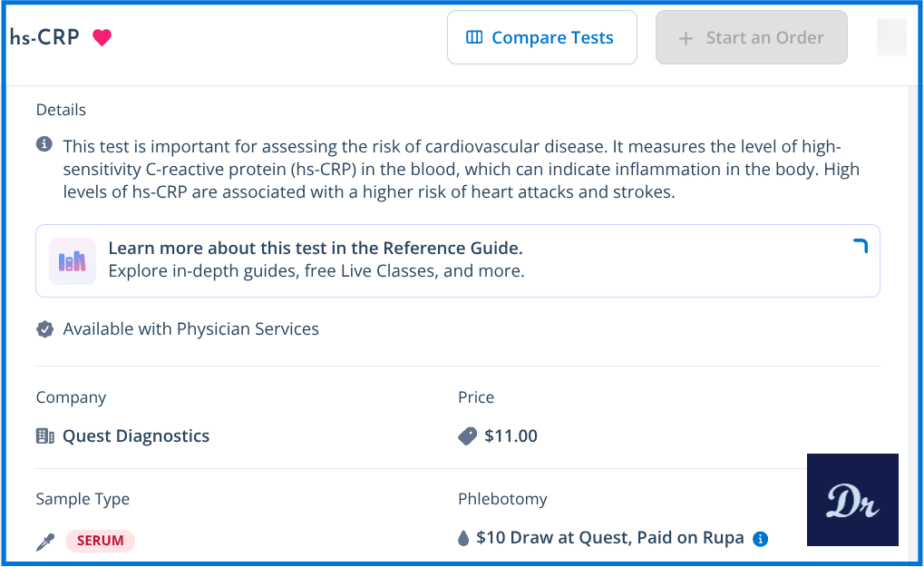Click the info icon beside test description
This screenshot has width=924, height=567.
click(x=44, y=145)
